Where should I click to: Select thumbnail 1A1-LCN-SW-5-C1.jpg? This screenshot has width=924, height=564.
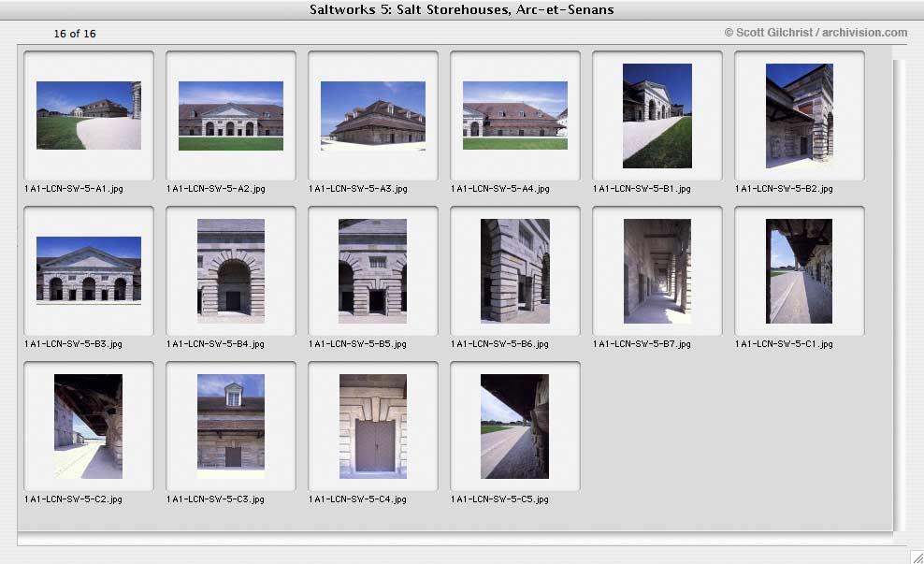click(x=799, y=271)
